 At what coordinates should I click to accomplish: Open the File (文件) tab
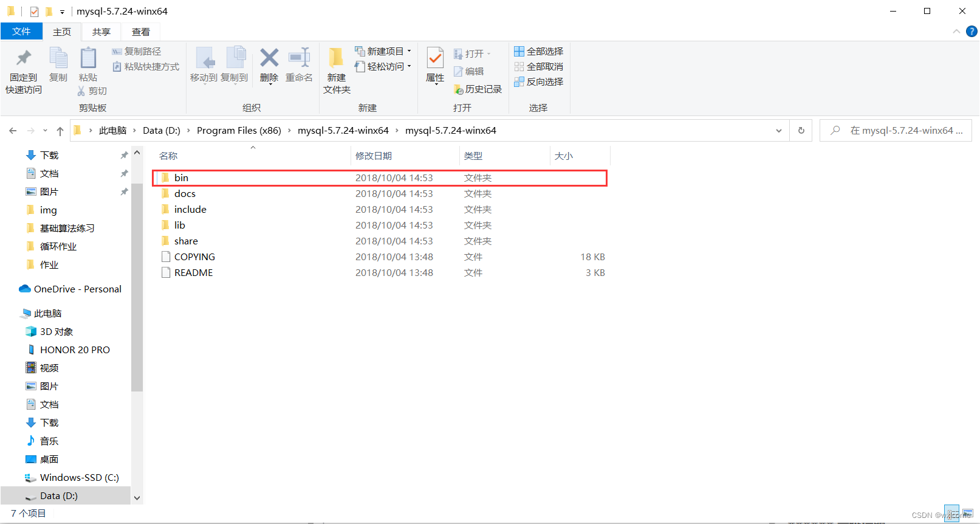tap(21, 32)
